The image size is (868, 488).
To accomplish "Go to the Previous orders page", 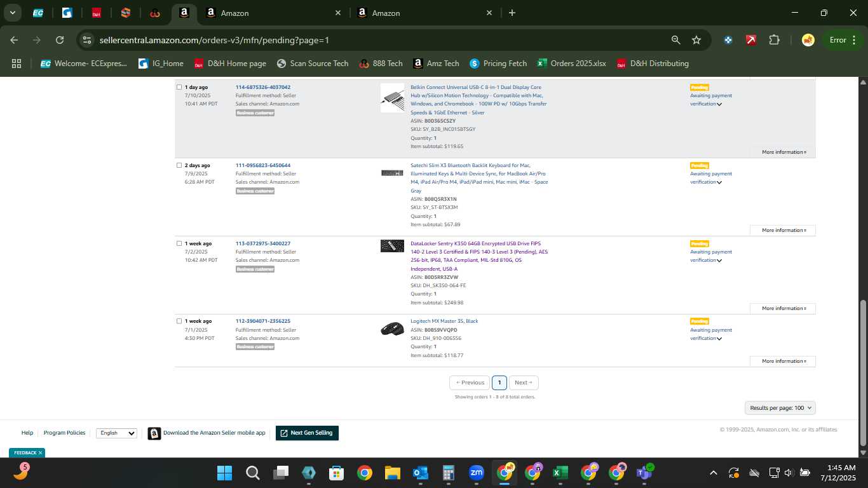I will tap(470, 383).
